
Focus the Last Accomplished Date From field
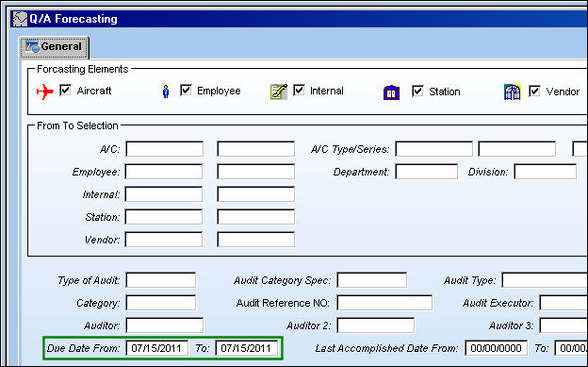(x=496, y=348)
